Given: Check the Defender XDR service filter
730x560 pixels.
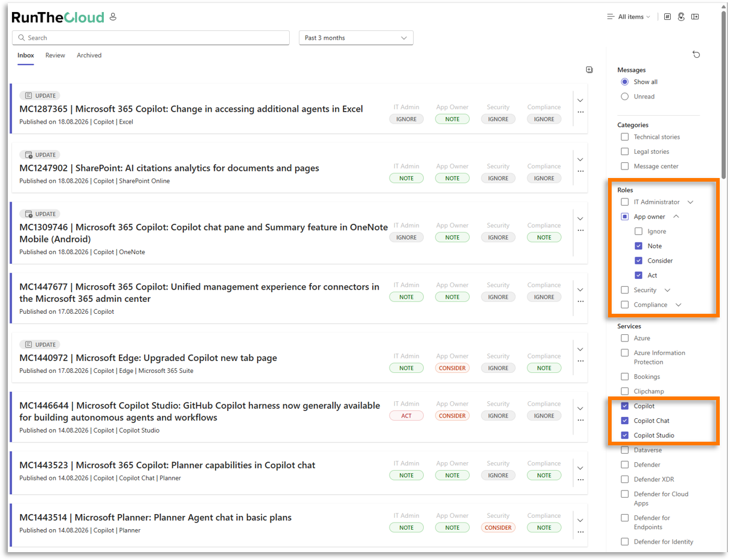Looking at the screenshot, I should [625, 479].
